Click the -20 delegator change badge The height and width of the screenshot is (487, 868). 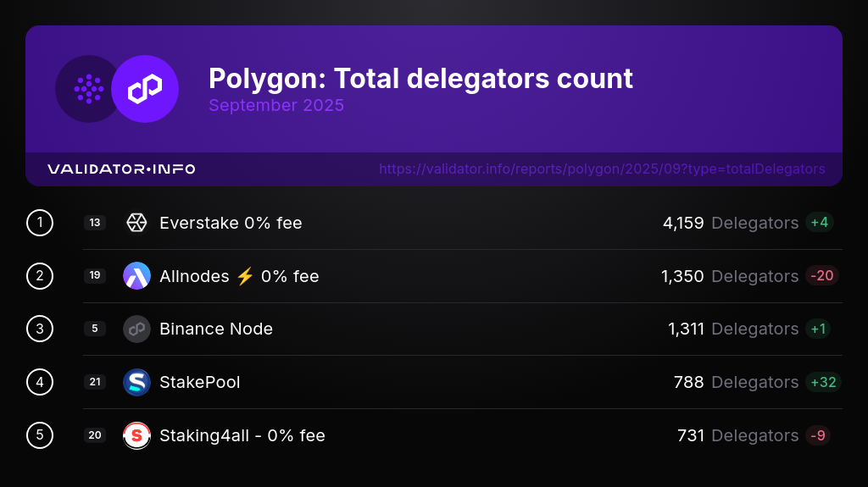click(x=822, y=276)
